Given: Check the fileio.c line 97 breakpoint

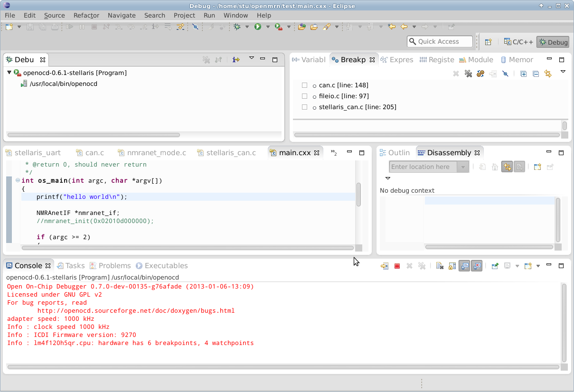Looking at the screenshot, I should 304,96.
